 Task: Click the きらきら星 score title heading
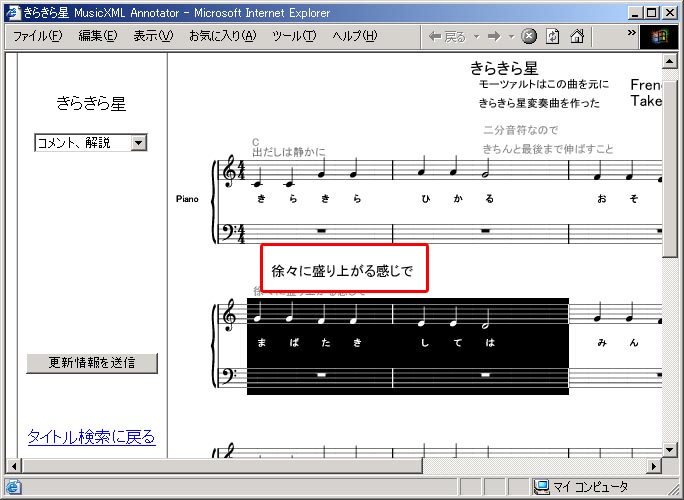click(x=504, y=68)
